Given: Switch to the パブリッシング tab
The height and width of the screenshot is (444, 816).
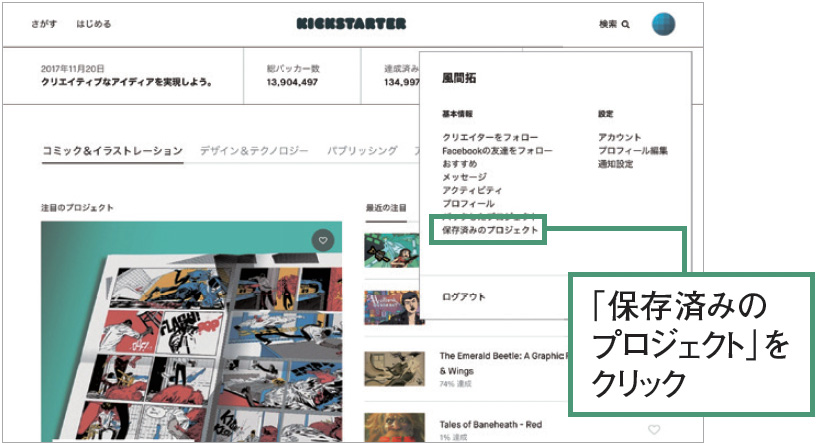Looking at the screenshot, I should [362, 151].
